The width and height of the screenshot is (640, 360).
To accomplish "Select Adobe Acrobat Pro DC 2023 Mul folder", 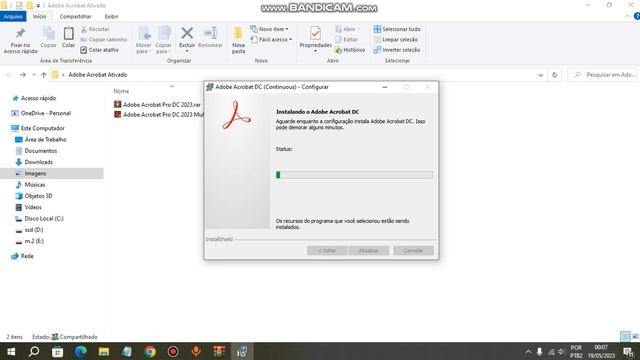I will (158, 115).
